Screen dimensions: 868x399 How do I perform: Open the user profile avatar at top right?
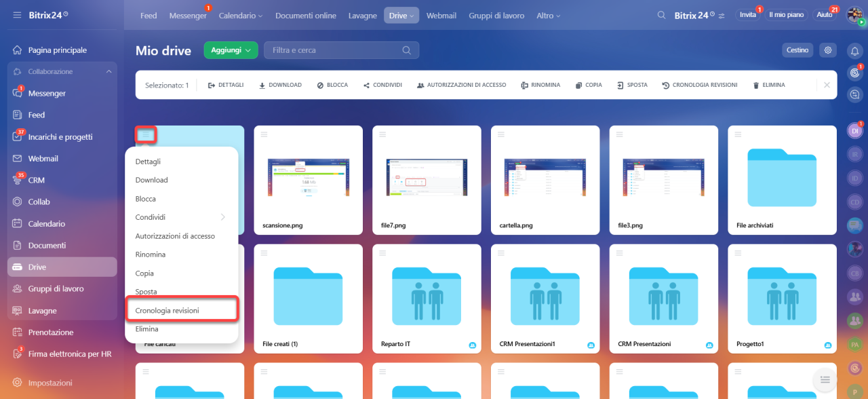[x=854, y=15]
